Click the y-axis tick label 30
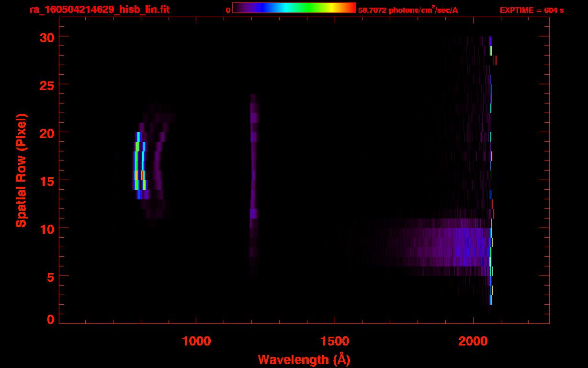588x368 pixels. (x=47, y=37)
